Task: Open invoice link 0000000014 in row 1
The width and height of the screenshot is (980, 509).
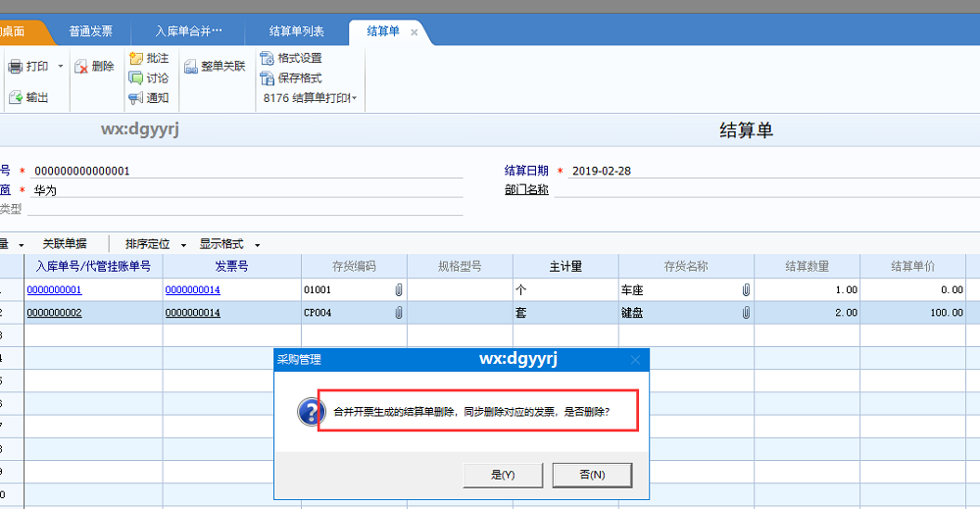Action: click(192, 290)
